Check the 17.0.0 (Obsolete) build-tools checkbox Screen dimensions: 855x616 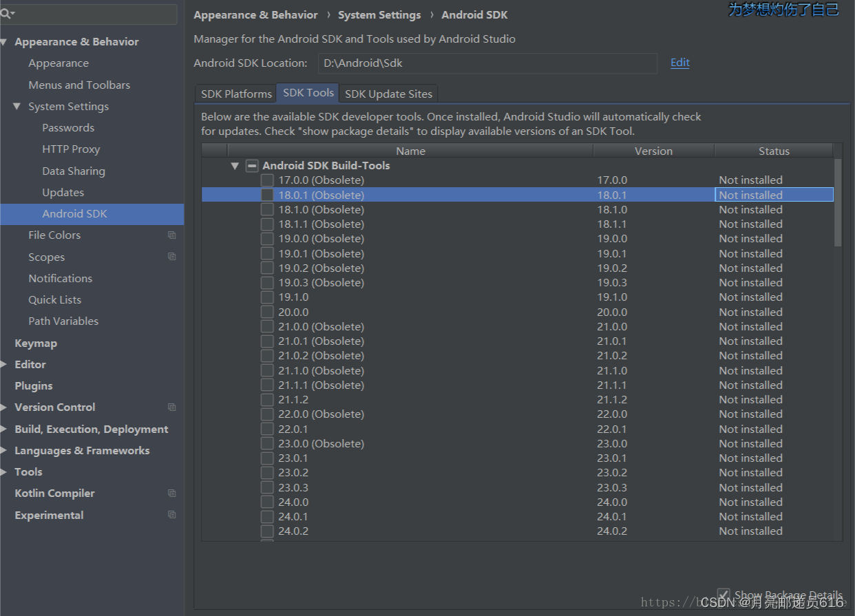267,180
